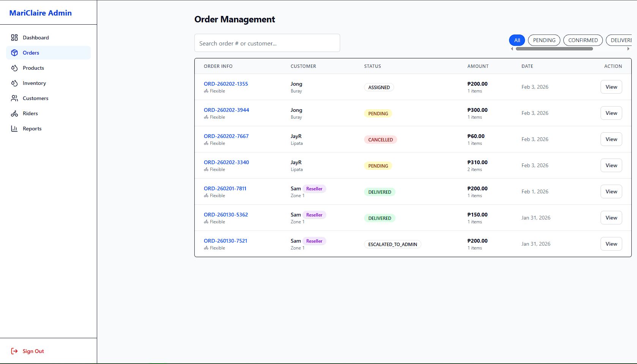The width and height of the screenshot is (637, 364).
Task: Select the Products droplet icon
Action: 14,68
